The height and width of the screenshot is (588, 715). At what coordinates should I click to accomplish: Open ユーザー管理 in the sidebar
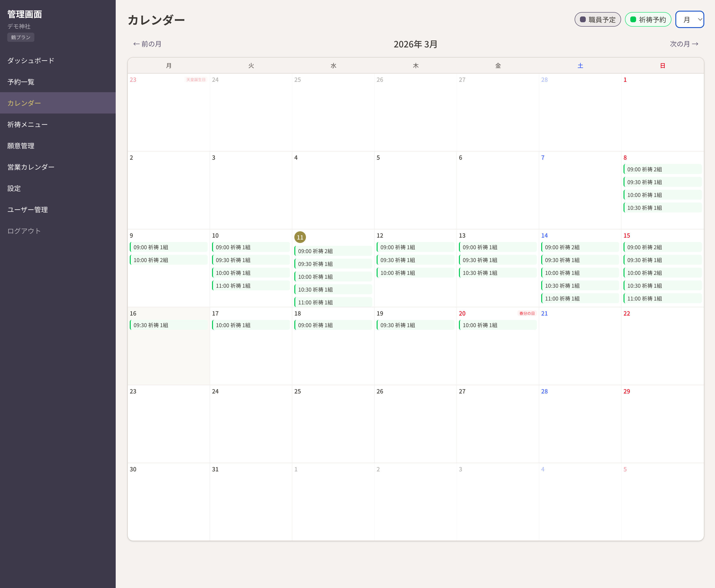pos(27,210)
